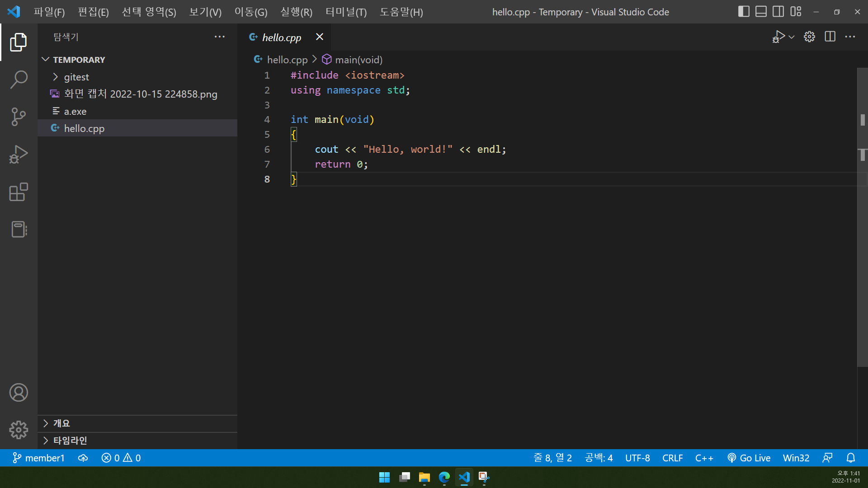Open the 선택 영역(S) menu
Image resolution: width=868 pixels, height=488 pixels.
pyautogui.click(x=149, y=12)
